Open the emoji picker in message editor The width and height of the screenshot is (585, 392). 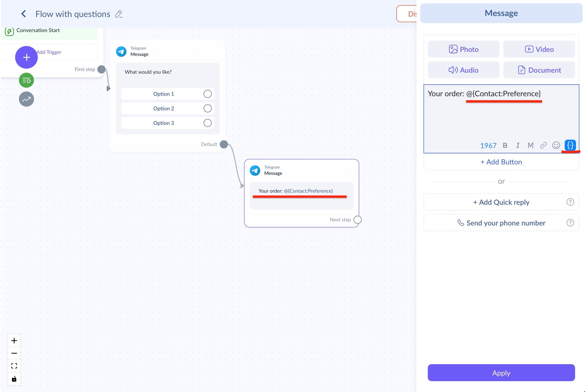pyautogui.click(x=556, y=145)
